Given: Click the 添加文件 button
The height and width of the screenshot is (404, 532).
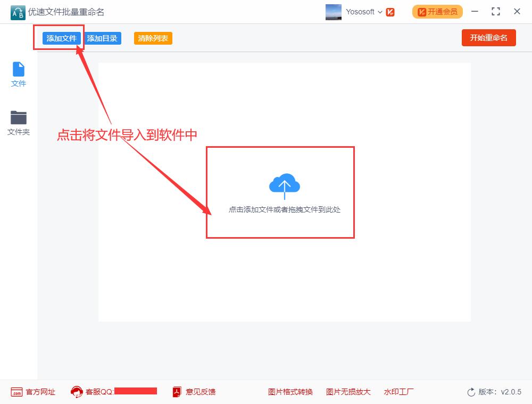Looking at the screenshot, I should (x=61, y=38).
